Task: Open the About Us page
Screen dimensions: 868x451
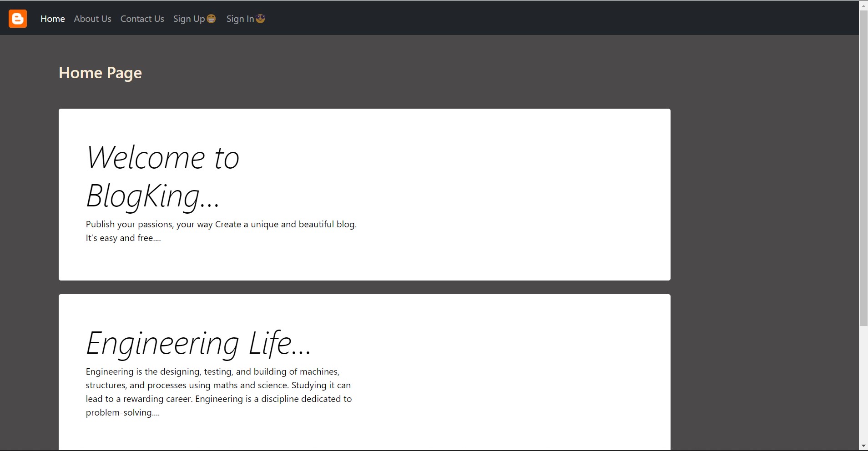Action: [92, 18]
